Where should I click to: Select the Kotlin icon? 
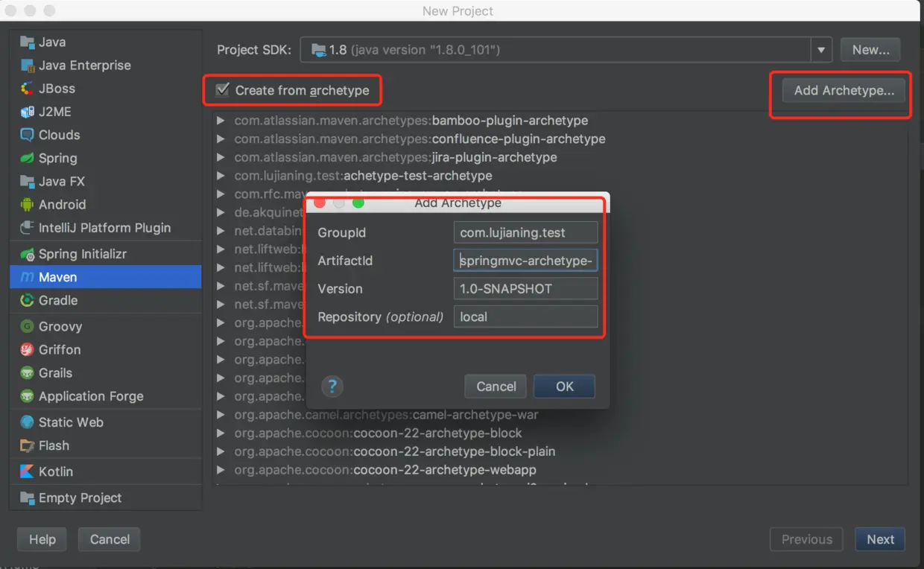pyautogui.click(x=28, y=471)
